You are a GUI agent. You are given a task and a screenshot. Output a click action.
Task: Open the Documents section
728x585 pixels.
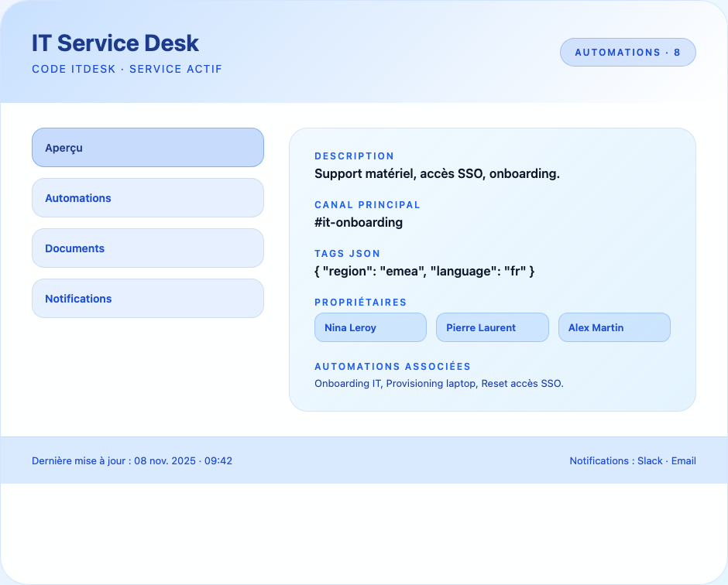[x=147, y=248]
